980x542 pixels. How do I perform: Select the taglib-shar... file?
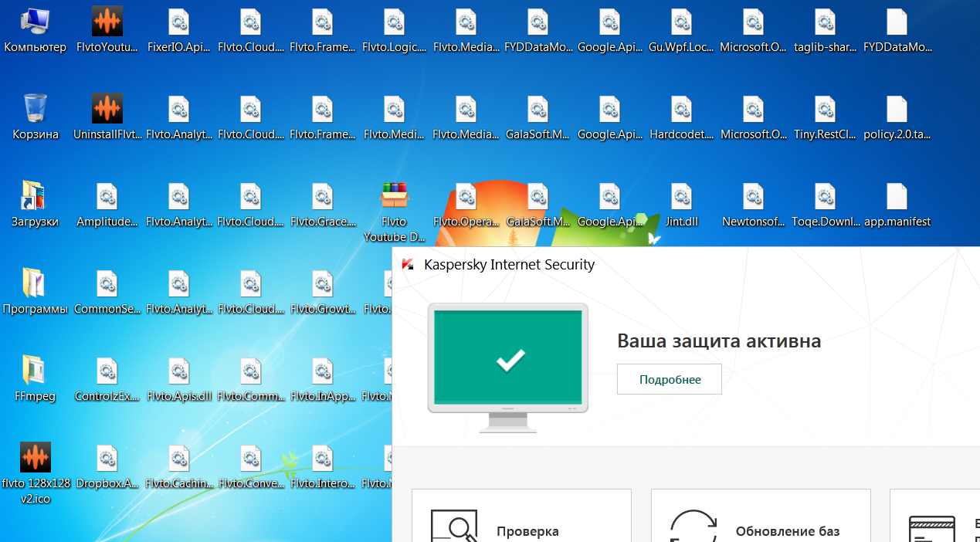(x=825, y=31)
